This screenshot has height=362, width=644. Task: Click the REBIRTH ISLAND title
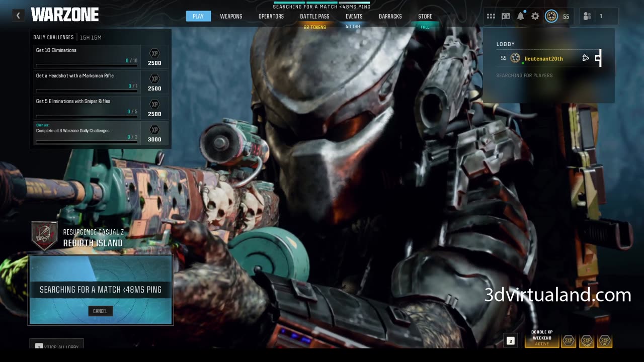[x=93, y=243]
